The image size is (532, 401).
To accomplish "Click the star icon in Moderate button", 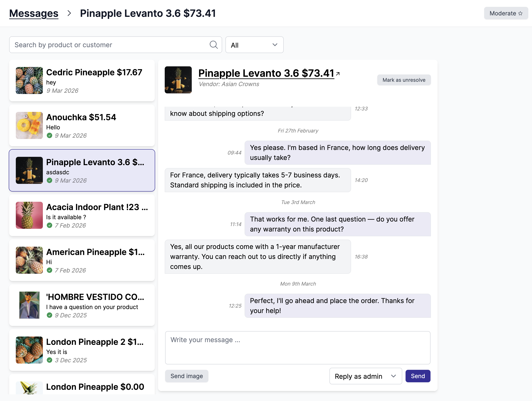I will point(520,13).
